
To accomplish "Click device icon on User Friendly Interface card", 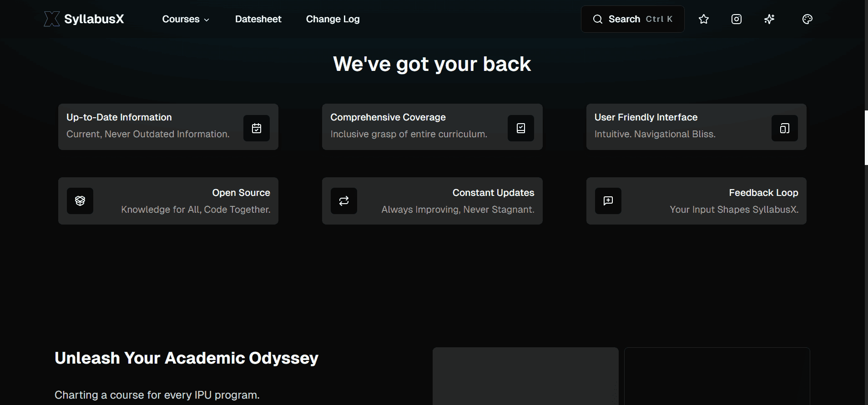I will 785,128.
